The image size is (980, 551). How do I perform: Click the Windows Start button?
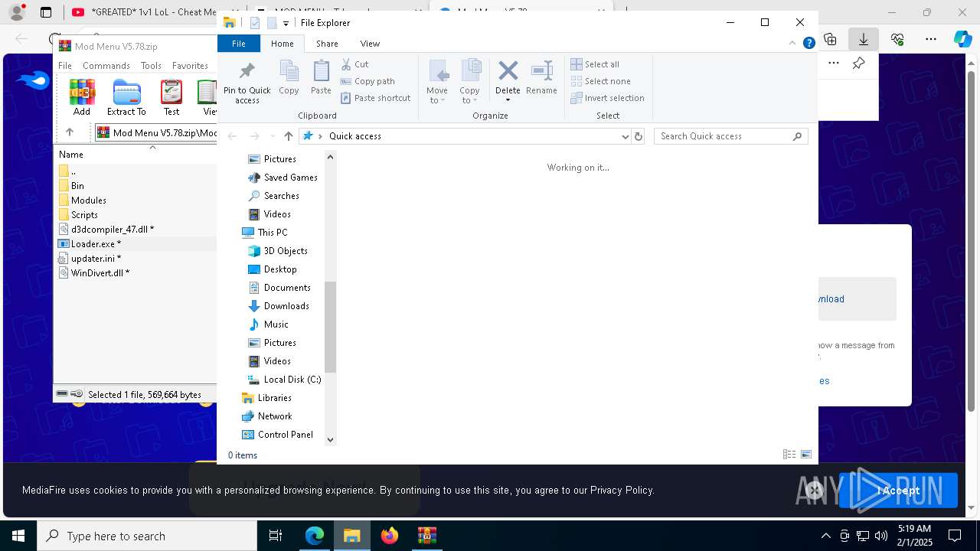coord(18,536)
